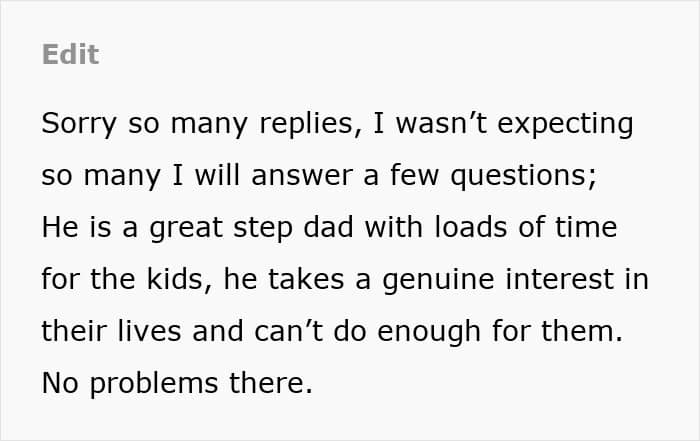Image resolution: width=700 pixels, height=441 pixels.
Task: Click the word "them." ending fifth line
Action: (x=582, y=331)
